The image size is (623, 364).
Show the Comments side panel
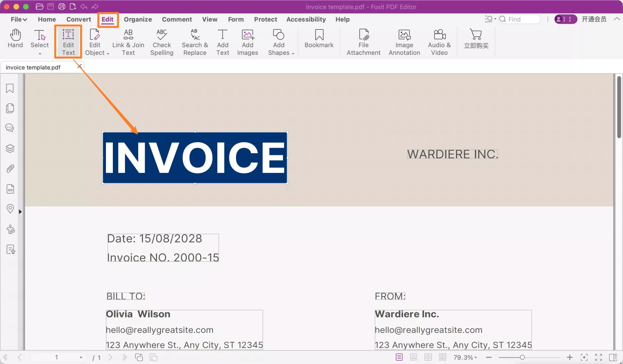[10, 128]
